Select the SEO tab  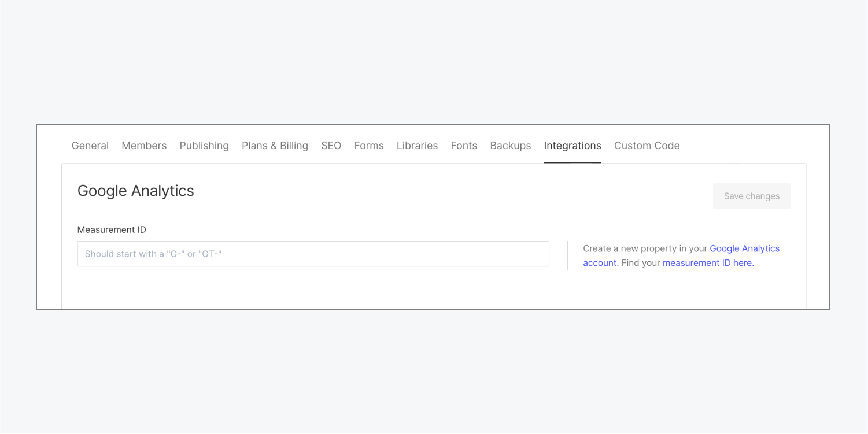click(331, 146)
